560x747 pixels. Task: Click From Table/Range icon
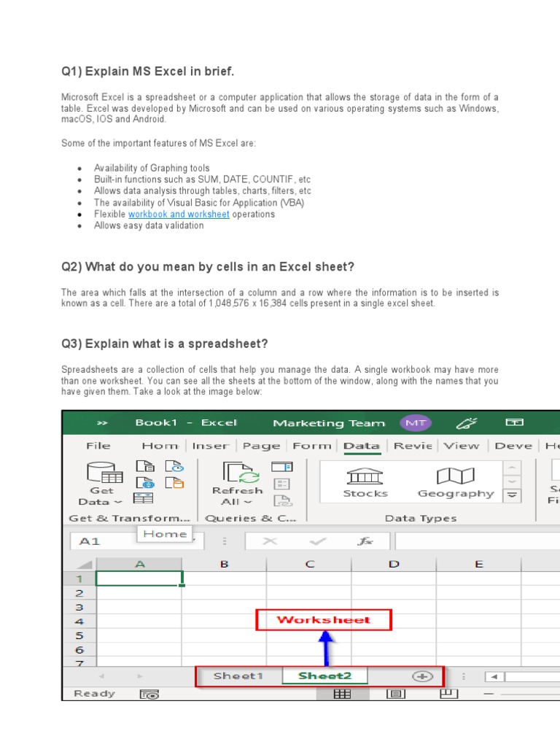[144, 498]
